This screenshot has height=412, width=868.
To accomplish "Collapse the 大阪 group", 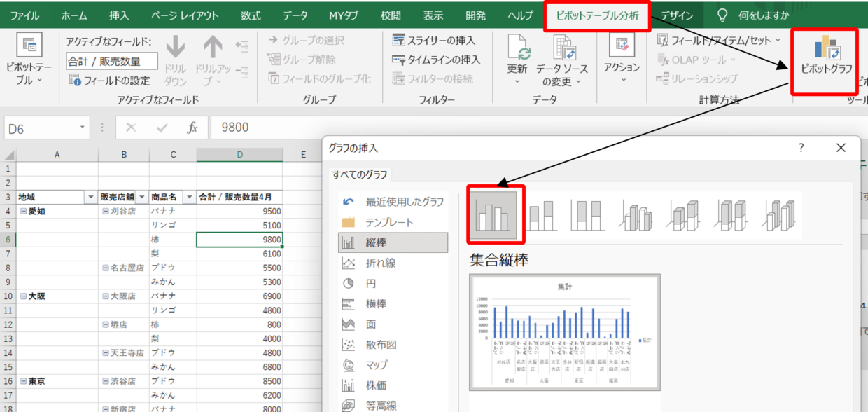I will tap(23, 296).
